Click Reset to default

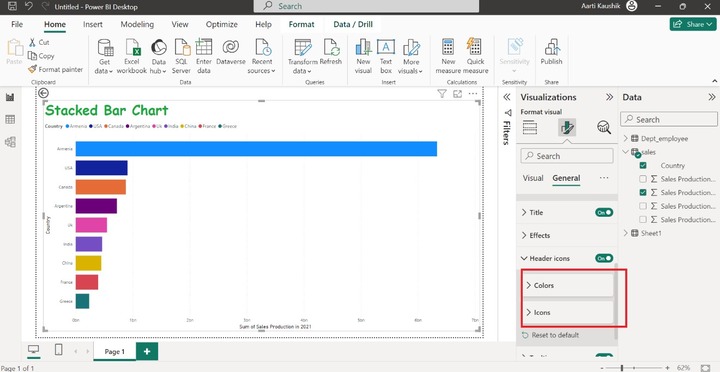point(550,335)
